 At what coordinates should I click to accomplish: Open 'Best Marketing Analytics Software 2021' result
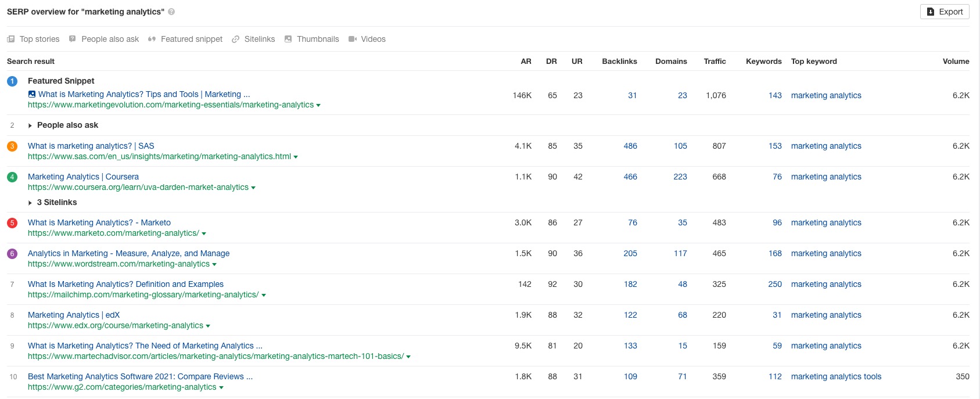(140, 376)
